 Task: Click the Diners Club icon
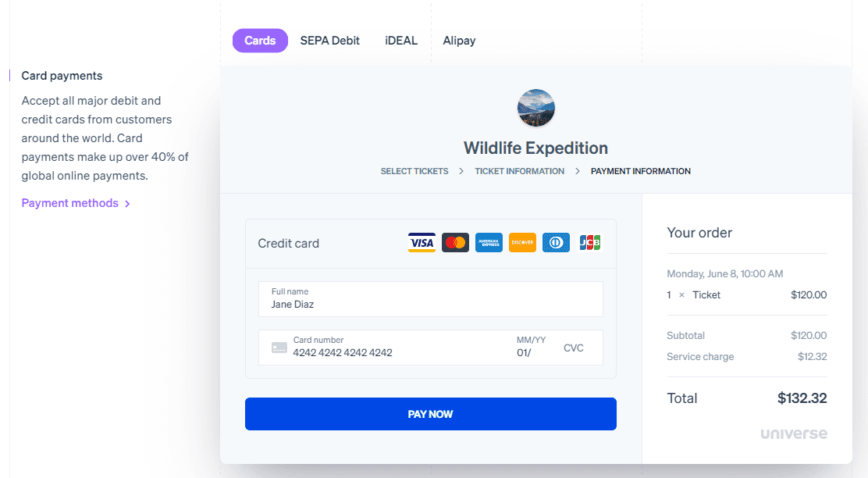click(x=556, y=242)
